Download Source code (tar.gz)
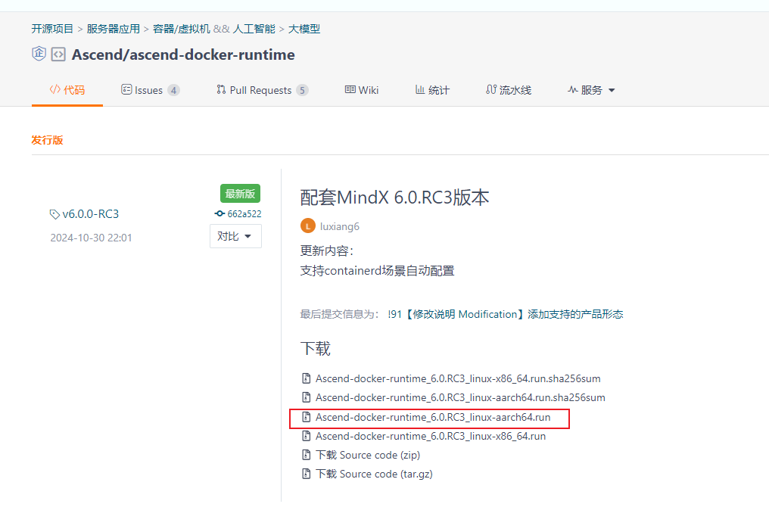 coord(374,474)
